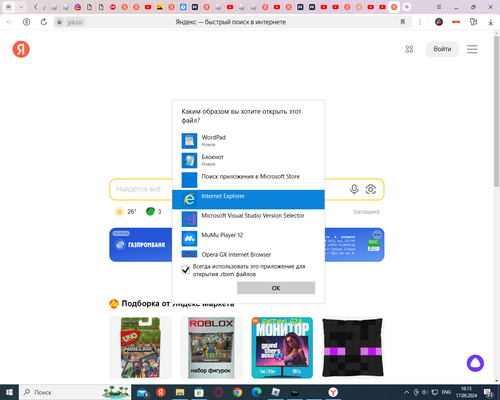Open browser menu three-lines icon in title bar

click(x=439, y=7)
